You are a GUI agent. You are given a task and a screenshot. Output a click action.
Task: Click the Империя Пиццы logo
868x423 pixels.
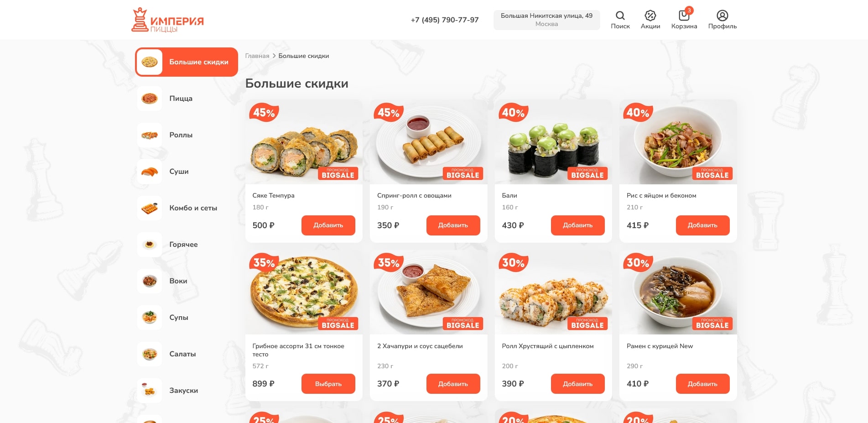coord(167,20)
